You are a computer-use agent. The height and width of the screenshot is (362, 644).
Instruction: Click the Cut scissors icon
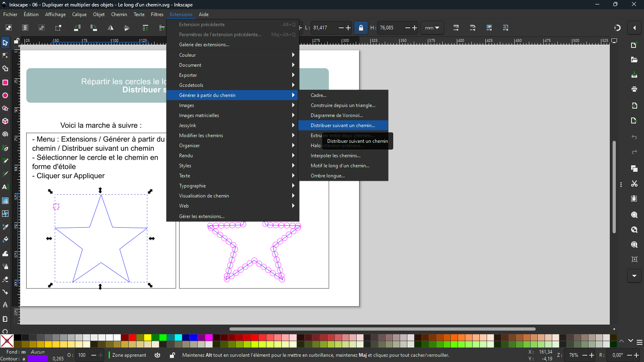coord(634,183)
